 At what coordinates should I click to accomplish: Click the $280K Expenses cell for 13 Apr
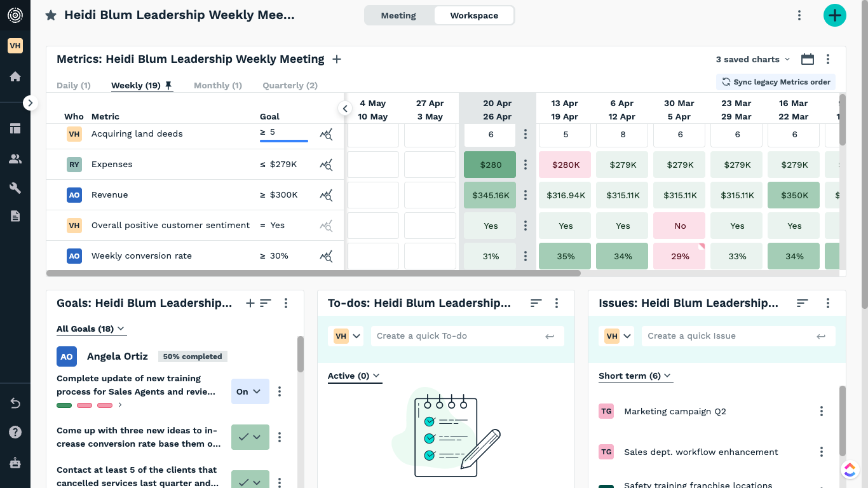tap(566, 165)
